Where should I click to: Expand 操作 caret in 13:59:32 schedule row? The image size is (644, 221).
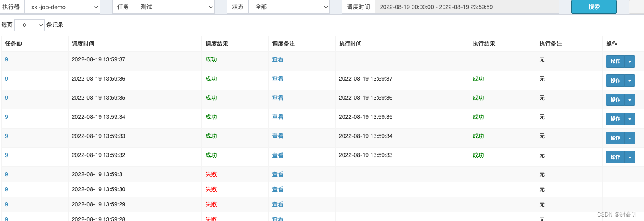tap(630, 157)
